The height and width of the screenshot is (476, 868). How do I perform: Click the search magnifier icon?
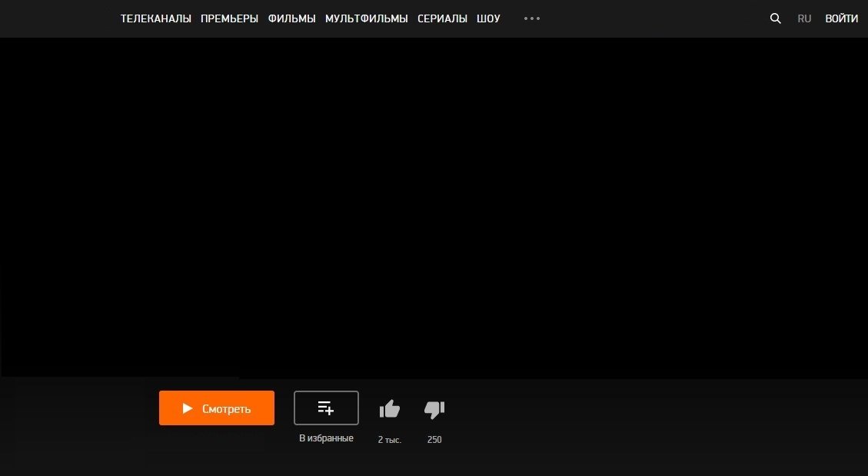tap(776, 18)
